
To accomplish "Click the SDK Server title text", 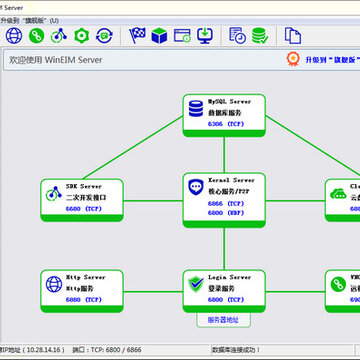I will coord(84,186).
